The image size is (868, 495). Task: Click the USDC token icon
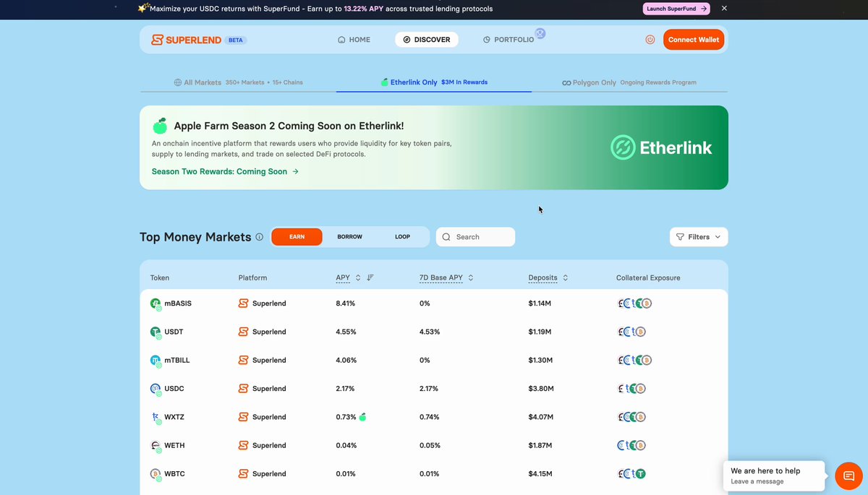[x=156, y=389]
